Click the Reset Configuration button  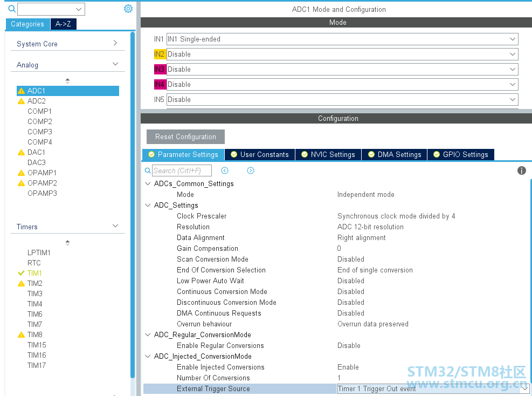[x=185, y=137]
